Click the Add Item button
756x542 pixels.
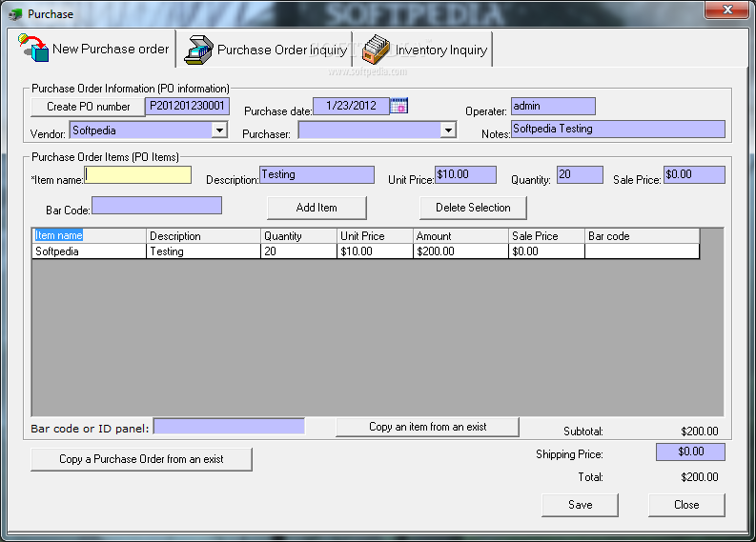click(x=317, y=208)
